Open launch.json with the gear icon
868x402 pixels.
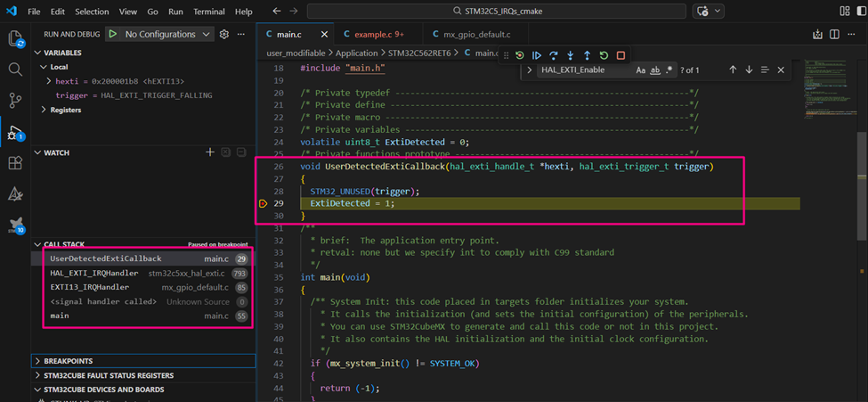[x=223, y=35]
